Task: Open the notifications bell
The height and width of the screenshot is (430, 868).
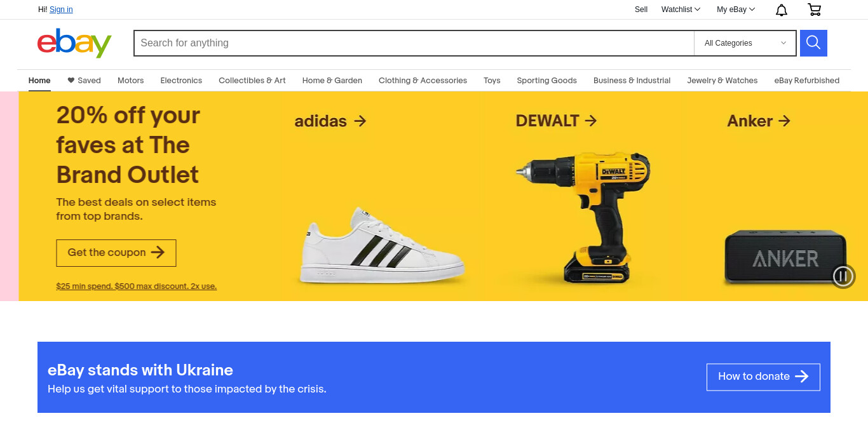Action: 782,10
